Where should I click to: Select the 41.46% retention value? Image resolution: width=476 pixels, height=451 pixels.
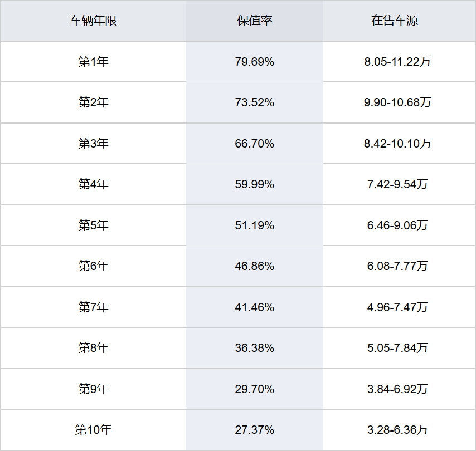[254, 307]
